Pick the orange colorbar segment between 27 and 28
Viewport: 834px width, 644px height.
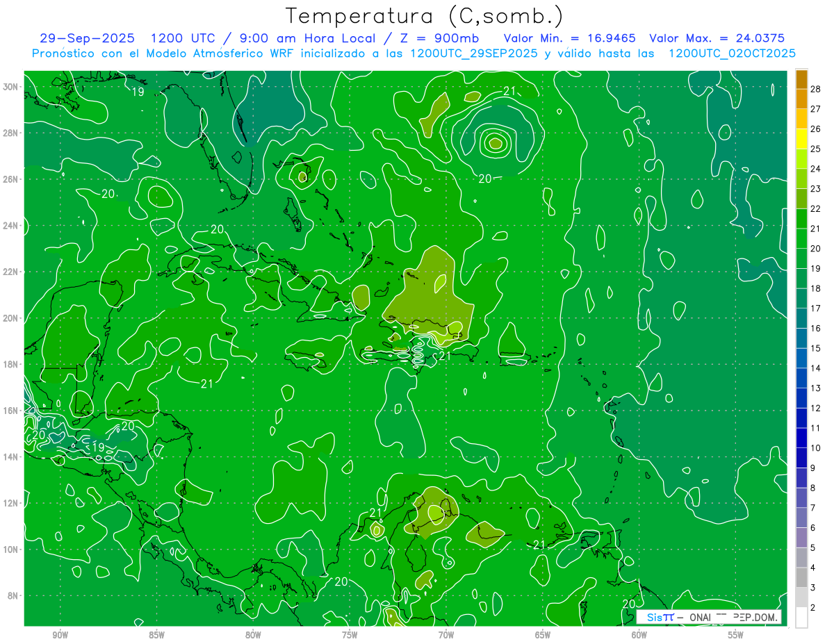pos(801,99)
